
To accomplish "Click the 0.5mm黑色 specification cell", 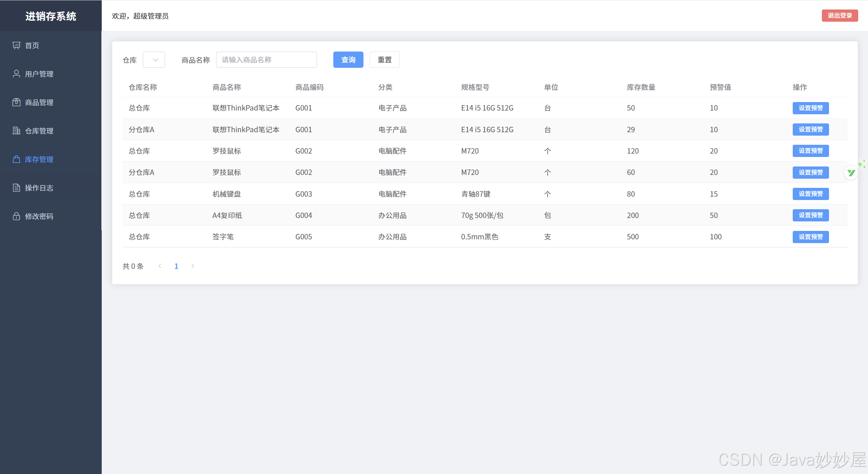I will point(480,237).
